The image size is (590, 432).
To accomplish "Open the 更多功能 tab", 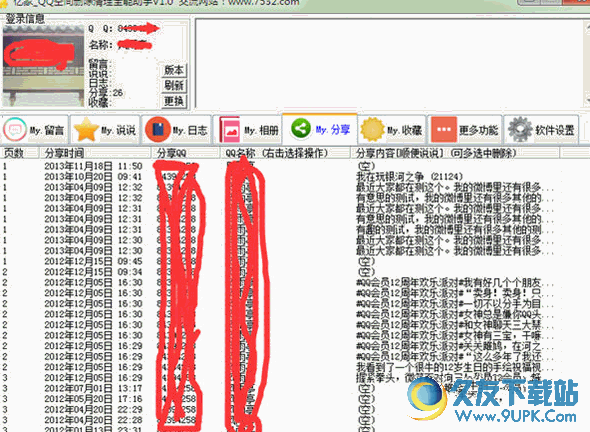I will pyautogui.click(x=465, y=130).
